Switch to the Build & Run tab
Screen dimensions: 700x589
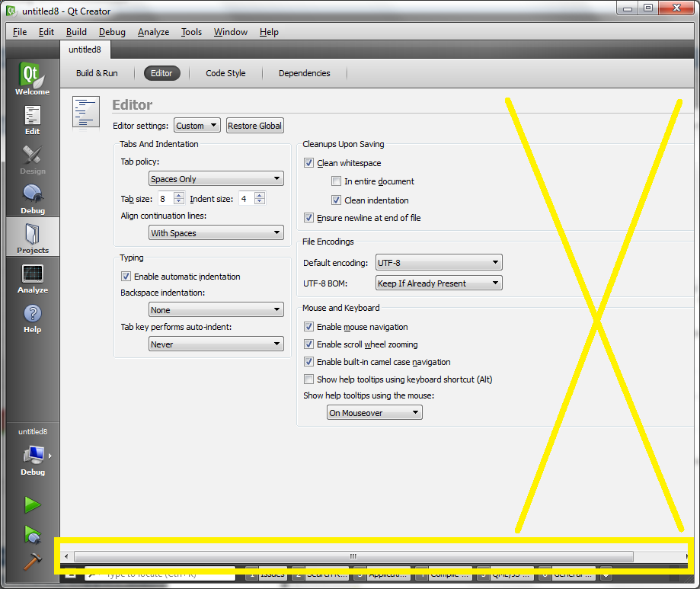click(x=97, y=73)
